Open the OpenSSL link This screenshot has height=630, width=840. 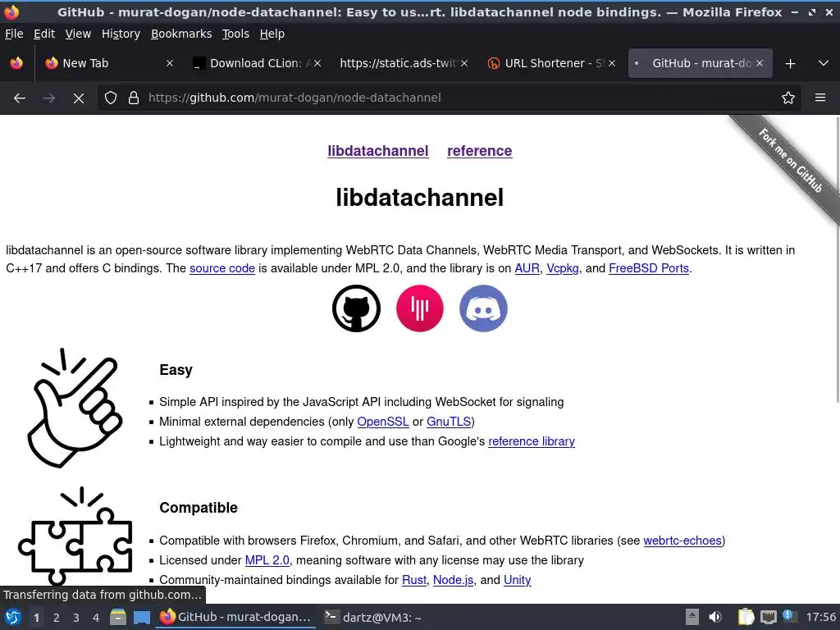(x=383, y=422)
